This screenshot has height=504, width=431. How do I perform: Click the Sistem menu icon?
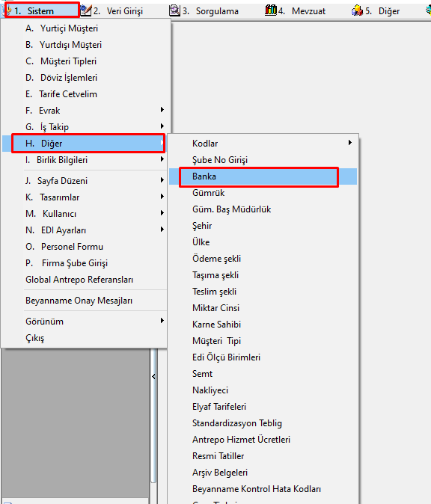pyautogui.click(x=8, y=10)
